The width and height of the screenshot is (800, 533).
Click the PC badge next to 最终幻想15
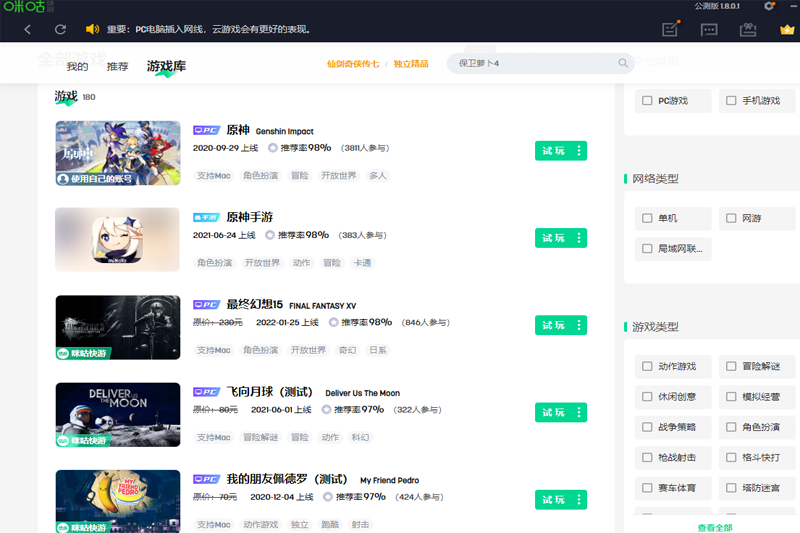pos(206,305)
